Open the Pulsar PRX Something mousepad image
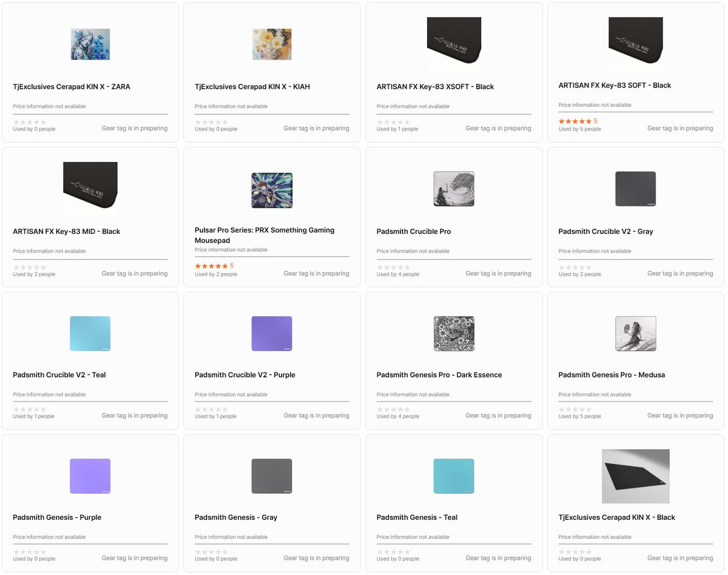The height and width of the screenshot is (575, 728). pos(272,190)
